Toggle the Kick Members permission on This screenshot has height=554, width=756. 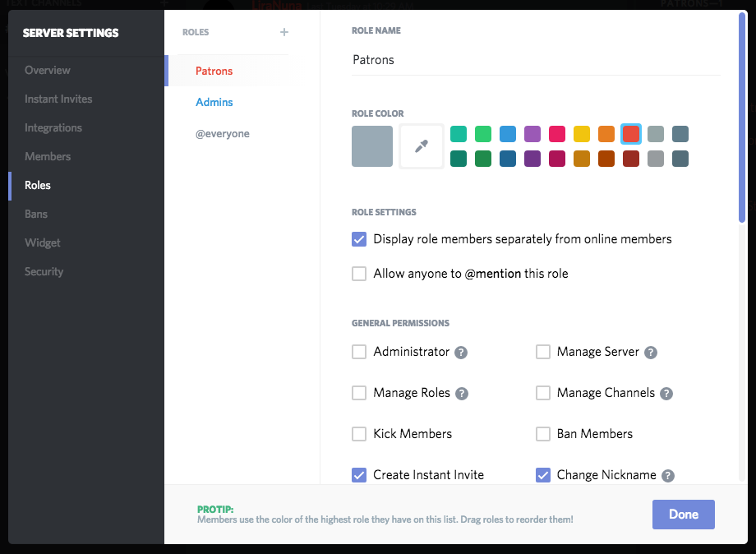pyautogui.click(x=359, y=434)
